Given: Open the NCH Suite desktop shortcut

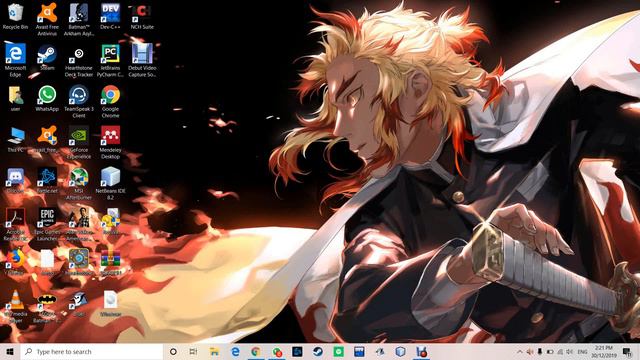Looking at the screenshot, I should click(x=142, y=16).
